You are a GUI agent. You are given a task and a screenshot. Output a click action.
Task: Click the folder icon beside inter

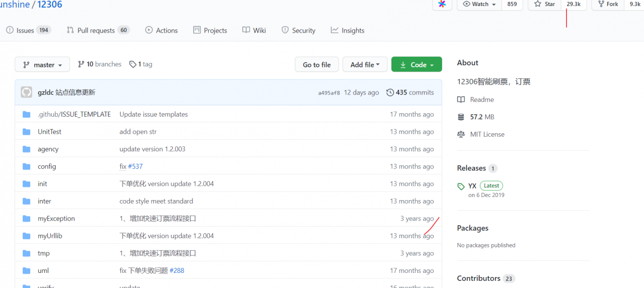(x=27, y=201)
